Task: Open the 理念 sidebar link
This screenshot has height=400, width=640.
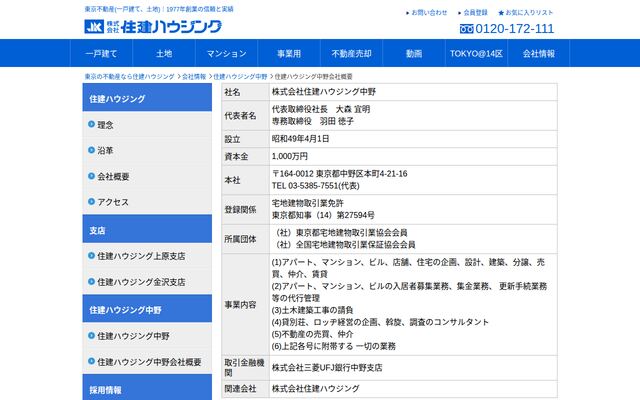Action: coord(105,125)
